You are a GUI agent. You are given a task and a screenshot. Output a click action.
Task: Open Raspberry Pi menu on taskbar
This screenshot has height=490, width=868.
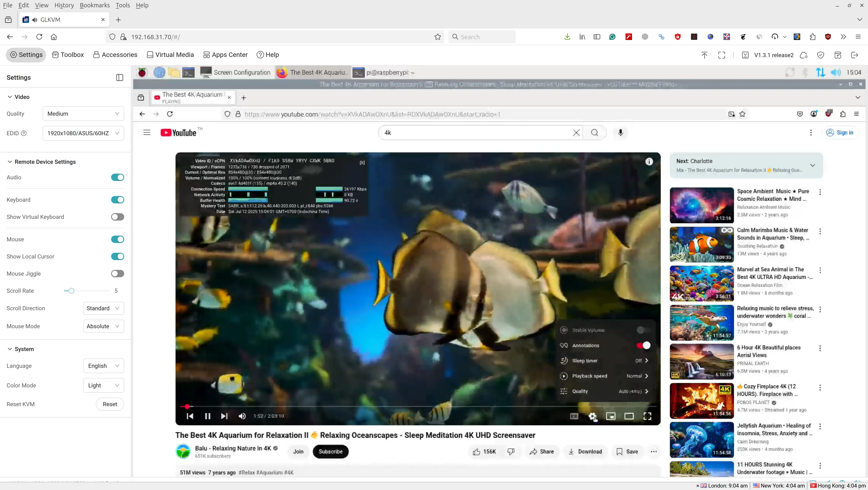[142, 72]
